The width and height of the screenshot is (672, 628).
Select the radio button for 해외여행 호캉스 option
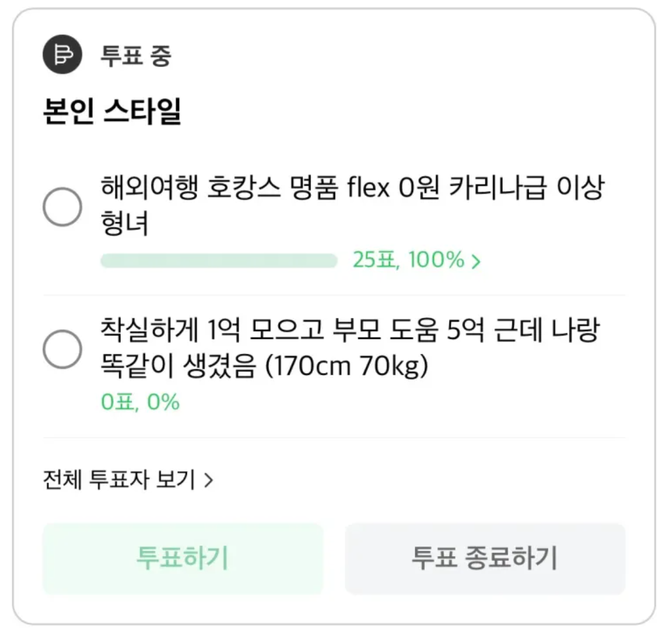click(x=62, y=207)
